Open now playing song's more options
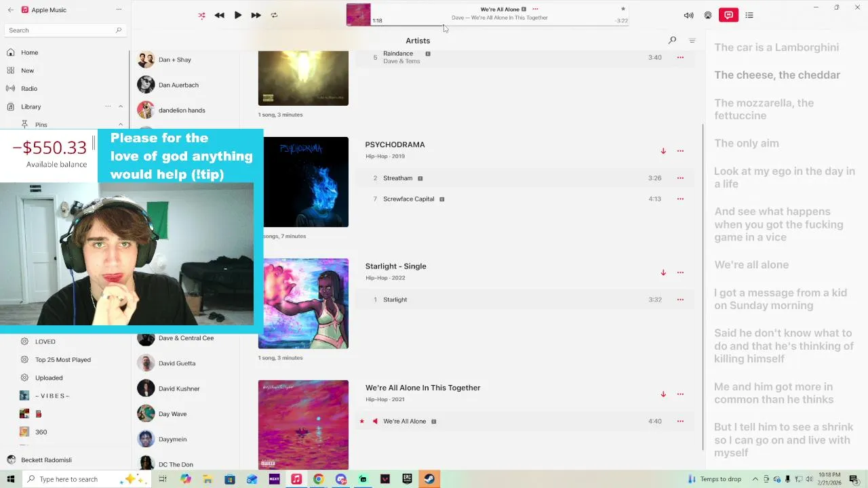 pos(535,9)
